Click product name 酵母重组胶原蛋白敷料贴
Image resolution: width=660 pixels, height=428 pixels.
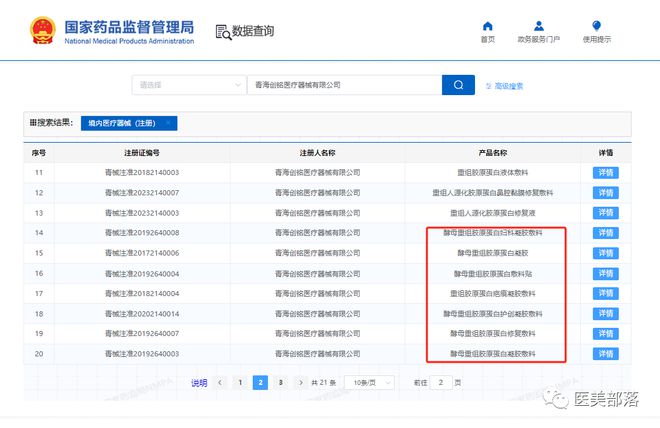coord(492,274)
